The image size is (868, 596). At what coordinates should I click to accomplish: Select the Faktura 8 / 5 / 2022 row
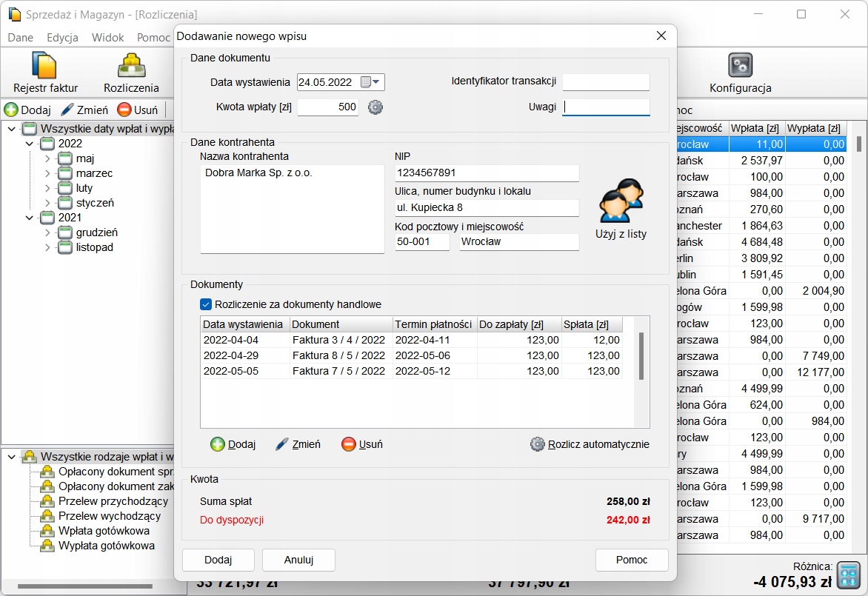pyautogui.click(x=338, y=355)
